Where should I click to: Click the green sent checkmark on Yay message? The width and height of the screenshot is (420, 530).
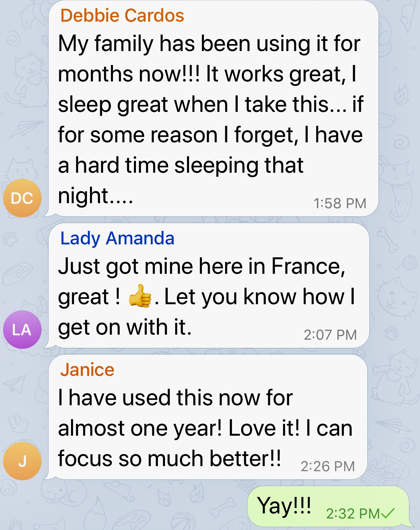388,513
